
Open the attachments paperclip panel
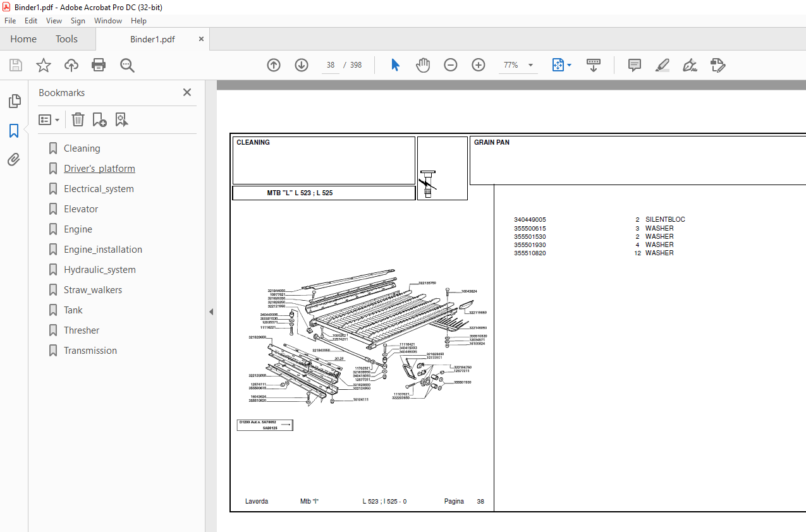[14, 160]
